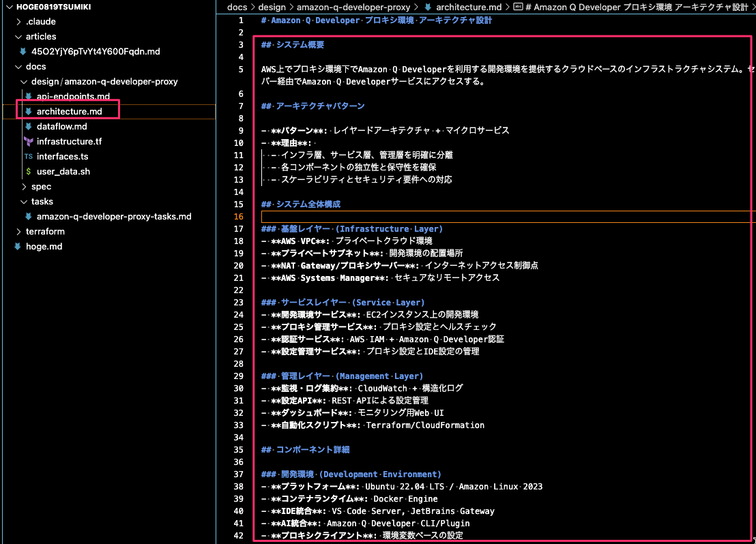756x544 pixels.
Task: Select the articles folder label
Action: 40,37
